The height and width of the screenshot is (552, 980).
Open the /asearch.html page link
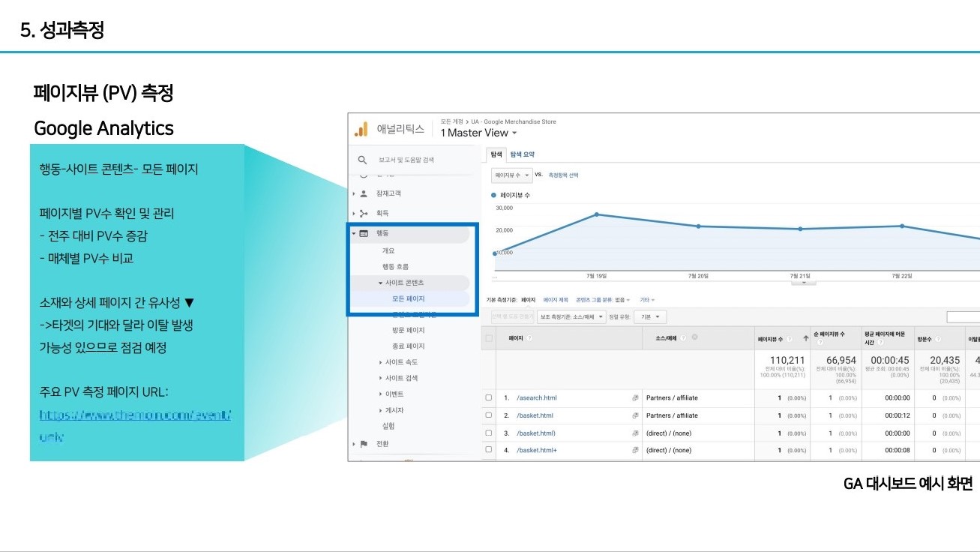point(537,397)
